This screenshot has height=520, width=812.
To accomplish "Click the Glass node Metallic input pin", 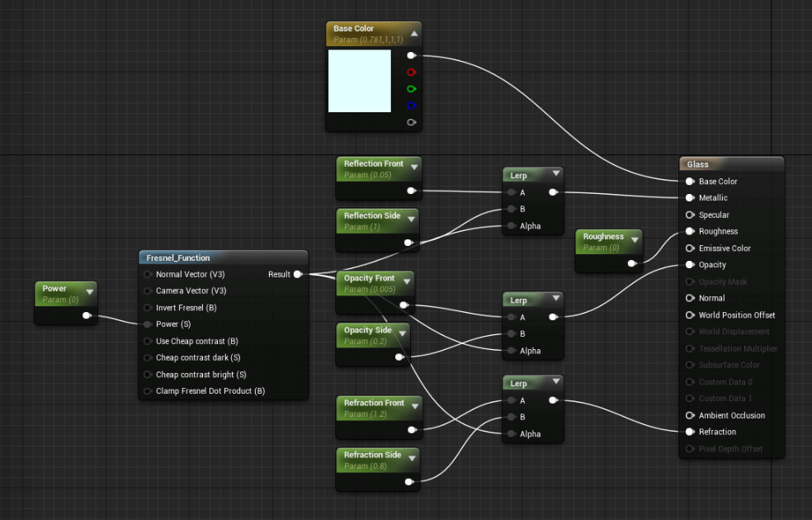I will 690,198.
